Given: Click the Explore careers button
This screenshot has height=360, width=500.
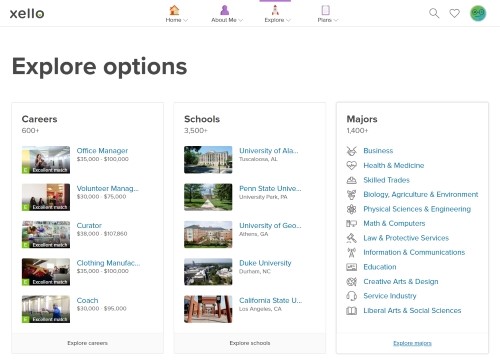Looking at the screenshot, I should click(x=87, y=343).
